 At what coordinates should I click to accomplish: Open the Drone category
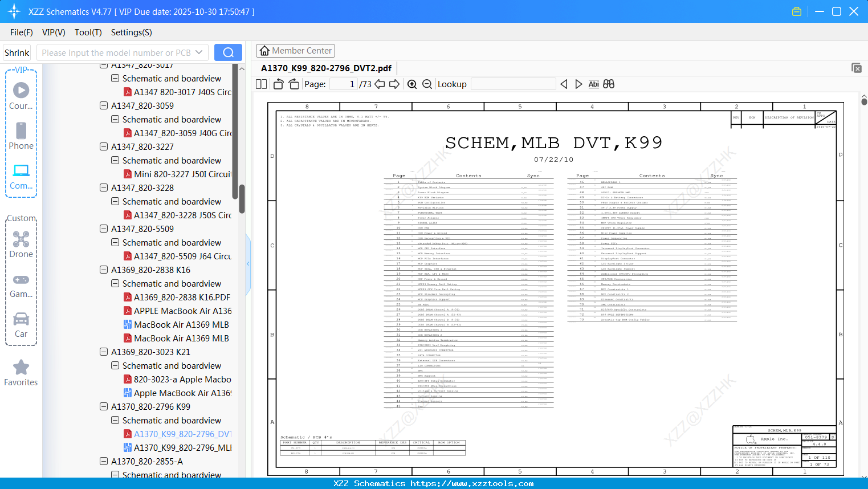pos(21,244)
